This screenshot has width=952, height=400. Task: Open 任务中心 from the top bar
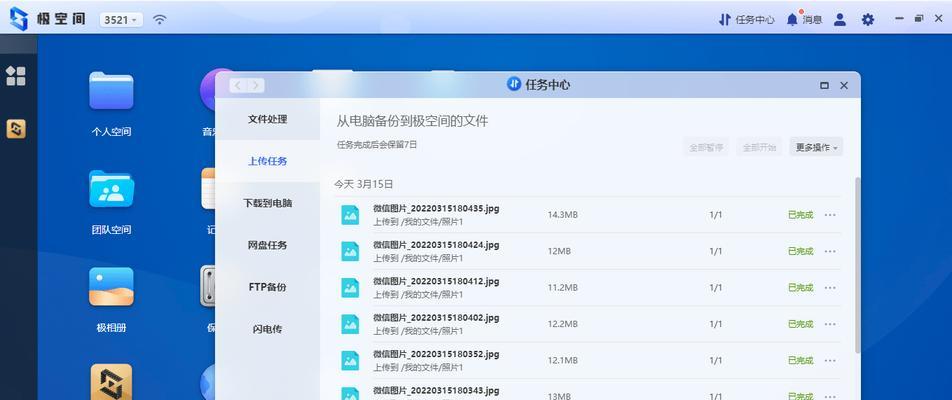coord(746,19)
